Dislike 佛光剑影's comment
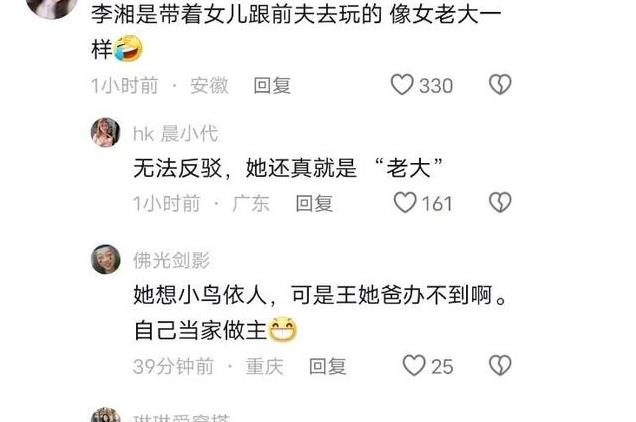 pyautogui.click(x=500, y=365)
